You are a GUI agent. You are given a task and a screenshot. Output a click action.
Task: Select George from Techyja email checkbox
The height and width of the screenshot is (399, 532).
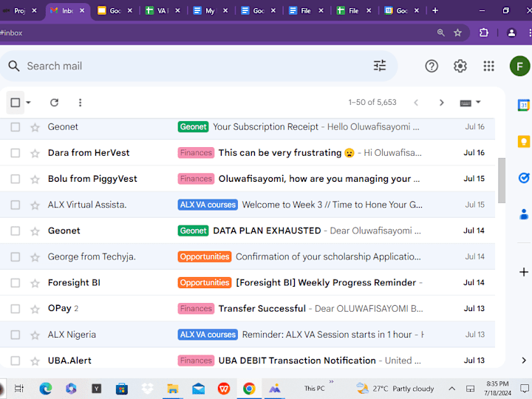(16, 257)
